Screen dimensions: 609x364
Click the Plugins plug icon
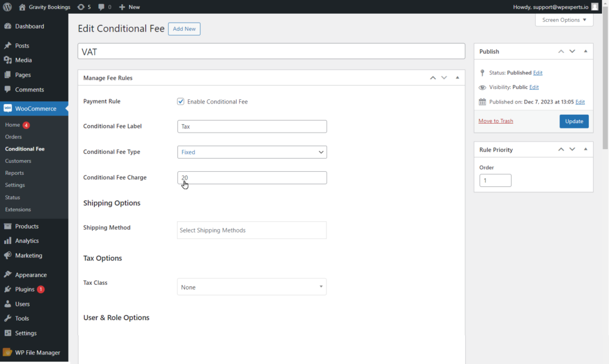(x=8, y=290)
